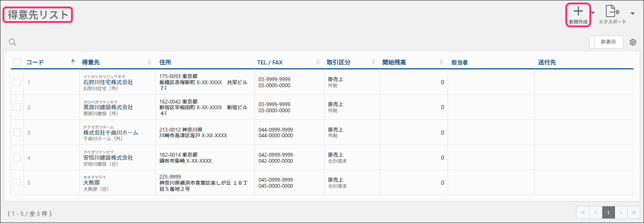Open the 株式会社千曲川ホーム customer entry
This screenshot has height=223, width=644.
pyautogui.click(x=111, y=132)
